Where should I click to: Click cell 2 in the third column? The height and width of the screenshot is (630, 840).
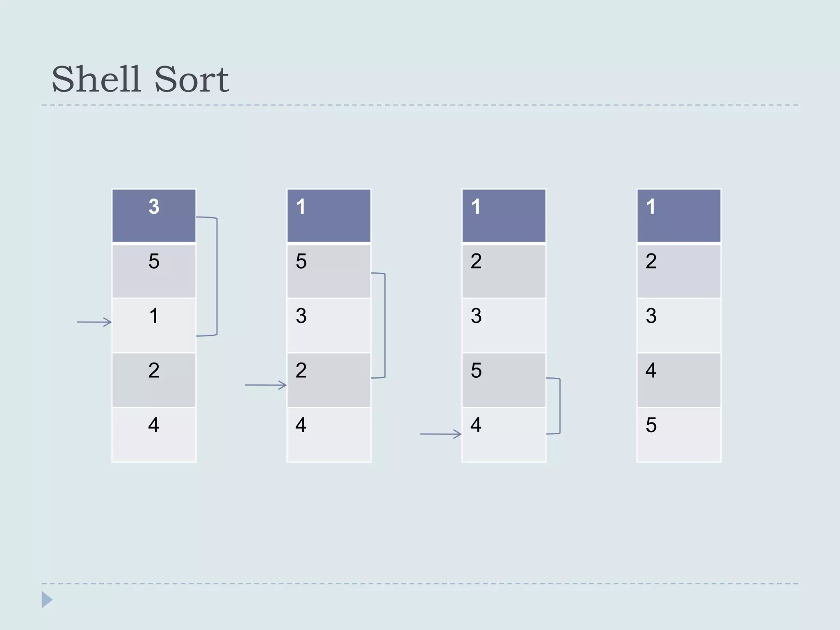(x=504, y=271)
